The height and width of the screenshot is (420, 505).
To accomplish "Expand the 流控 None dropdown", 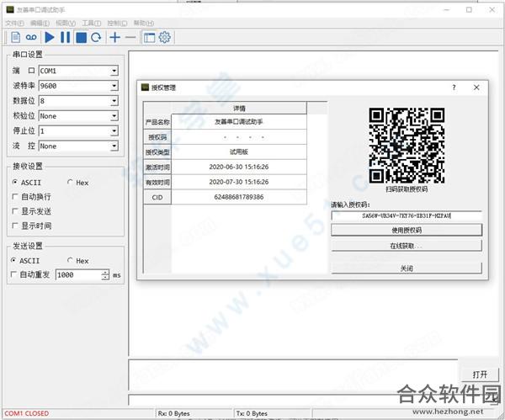I will pos(114,146).
